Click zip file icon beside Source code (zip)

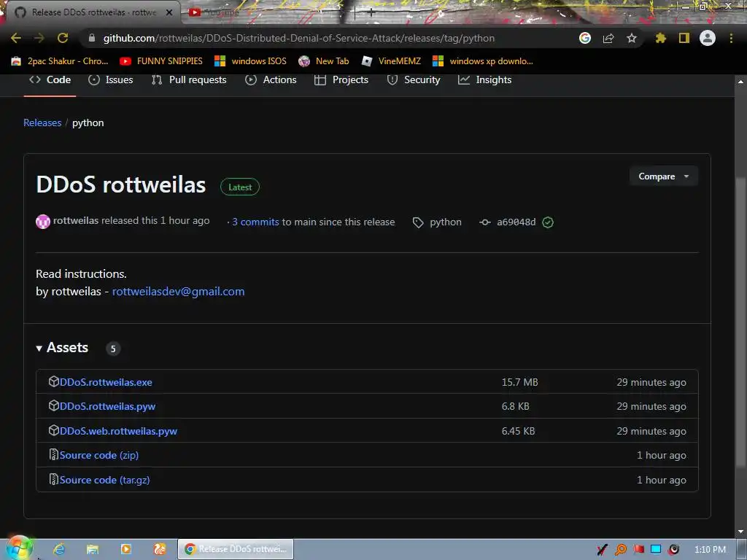pyautogui.click(x=54, y=455)
